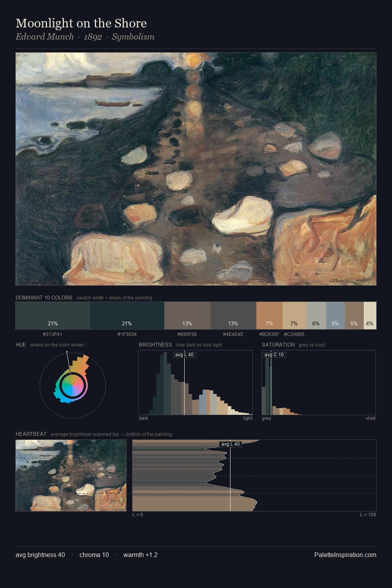Screen dimensions: 392x588
Task: Click 'chroma 10' in the footer
Action: [94, 555]
